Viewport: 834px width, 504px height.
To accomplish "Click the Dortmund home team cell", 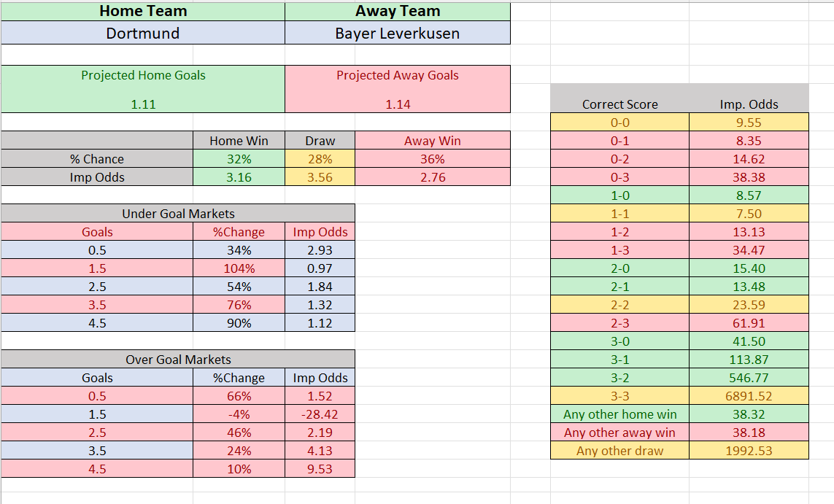I will [x=143, y=33].
